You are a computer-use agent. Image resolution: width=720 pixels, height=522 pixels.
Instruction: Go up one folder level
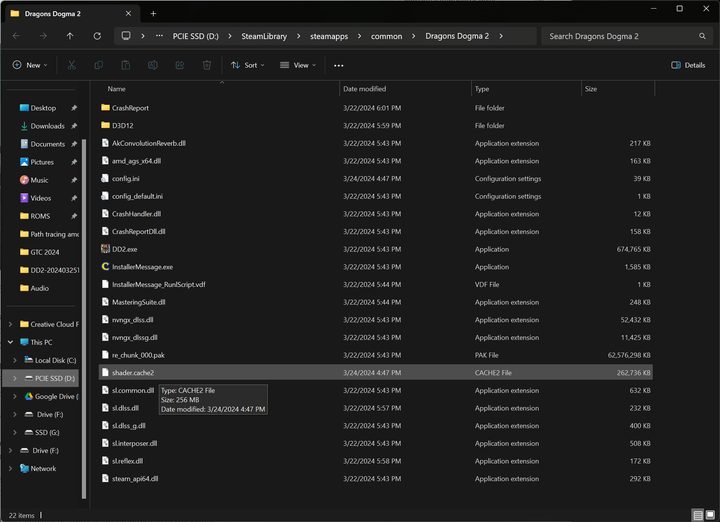pos(70,36)
